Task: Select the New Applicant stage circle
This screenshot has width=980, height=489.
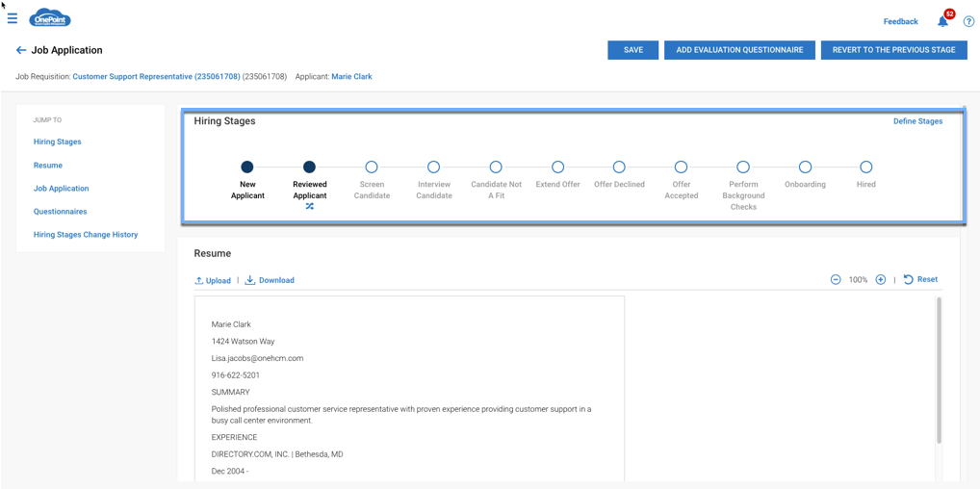Action: [246, 167]
